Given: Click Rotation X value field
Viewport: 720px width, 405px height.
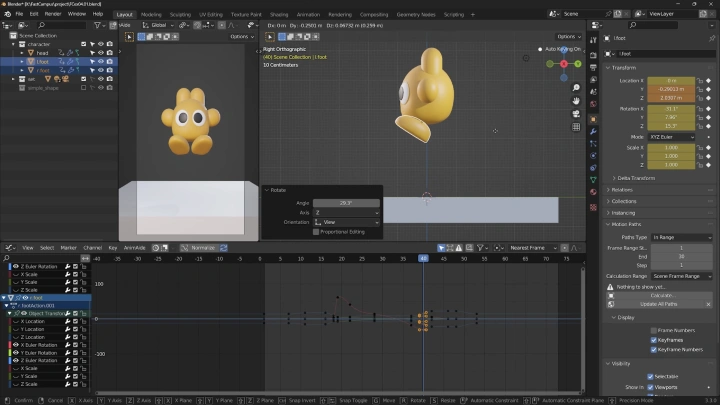Looking at the screenshot, I should 671,109.
